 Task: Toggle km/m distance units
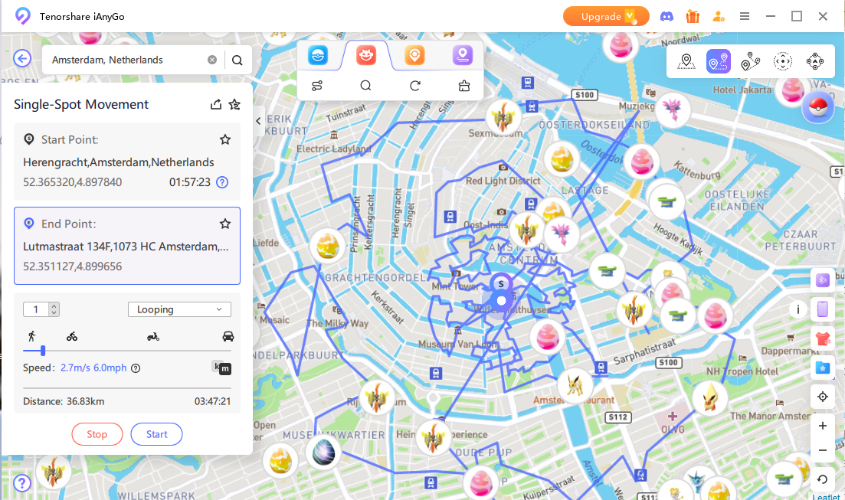pyautogui.click(x=221, y=368)
